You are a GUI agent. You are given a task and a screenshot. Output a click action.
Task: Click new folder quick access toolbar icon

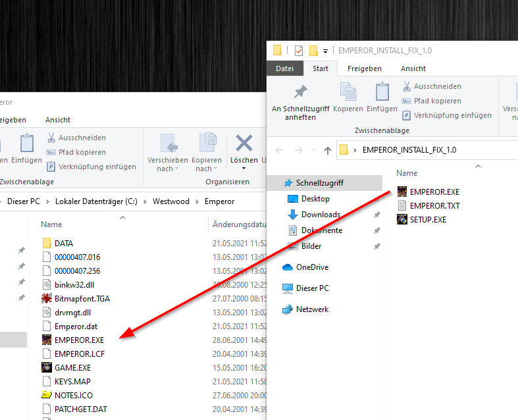(313, 51)
